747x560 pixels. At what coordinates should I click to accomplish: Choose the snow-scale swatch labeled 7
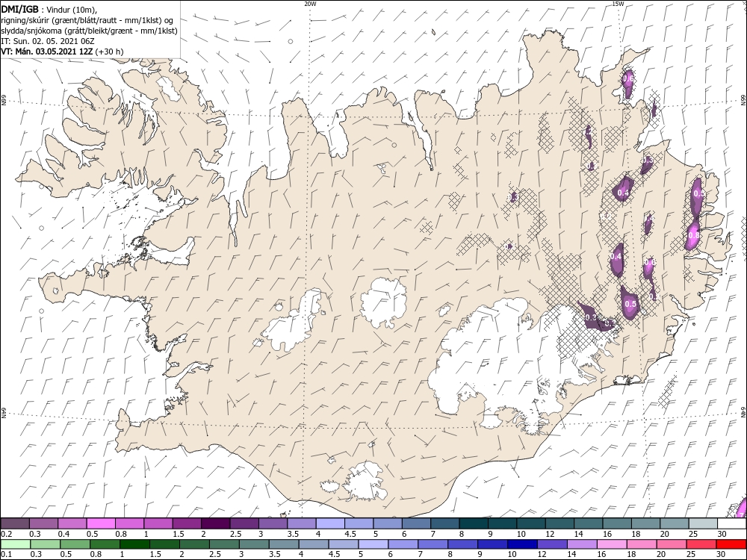445,523
